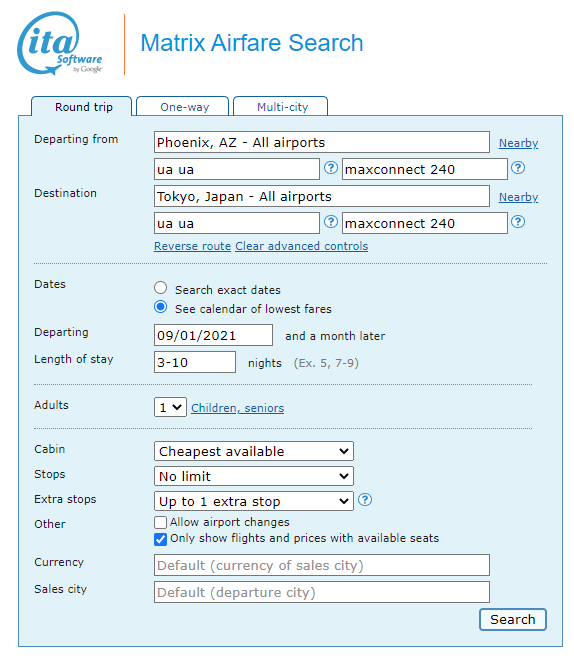574x659 pixels.
Task: Expand the Cabin dropdown
Action: (254, 451)
